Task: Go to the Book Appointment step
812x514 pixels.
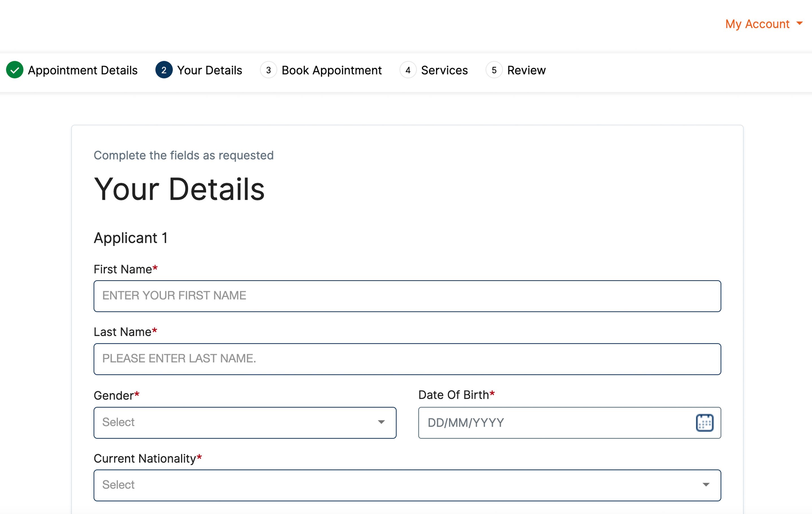Action: (x=331, y=70)
